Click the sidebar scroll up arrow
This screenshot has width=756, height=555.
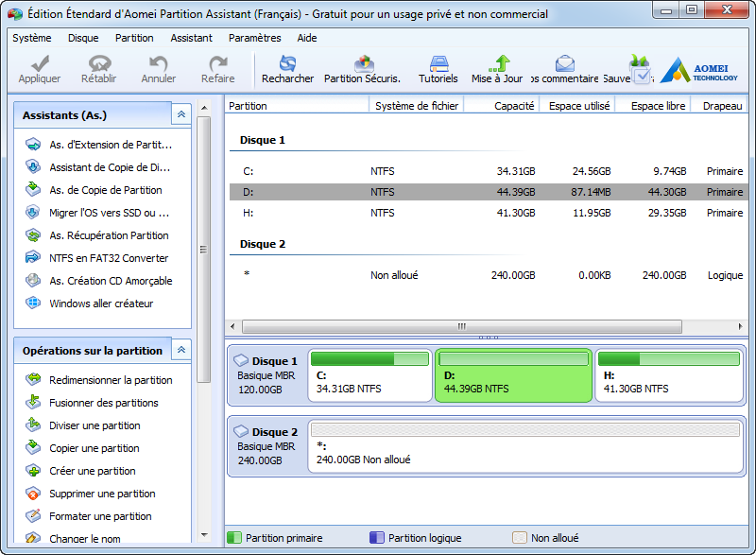click(204, 108)
